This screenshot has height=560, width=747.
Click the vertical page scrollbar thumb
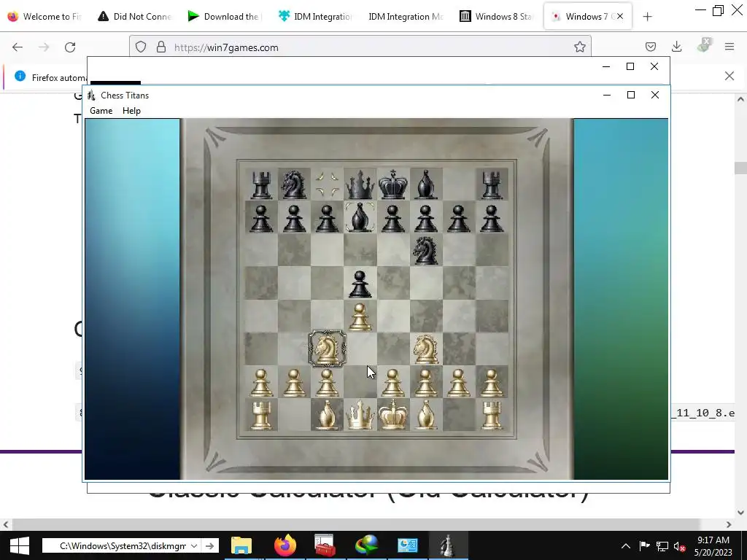point(740,168)
